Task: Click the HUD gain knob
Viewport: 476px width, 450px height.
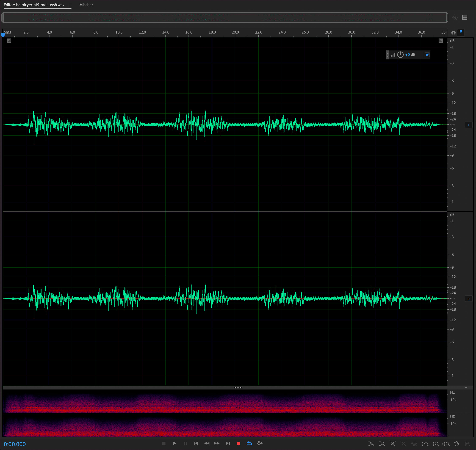Action: (400, 55)
